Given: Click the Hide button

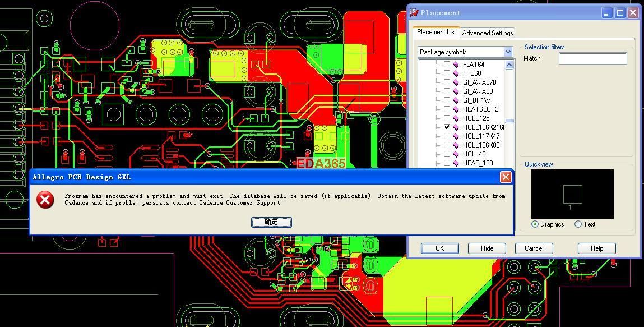Looking at the screenshot, I should coord(487,248).
